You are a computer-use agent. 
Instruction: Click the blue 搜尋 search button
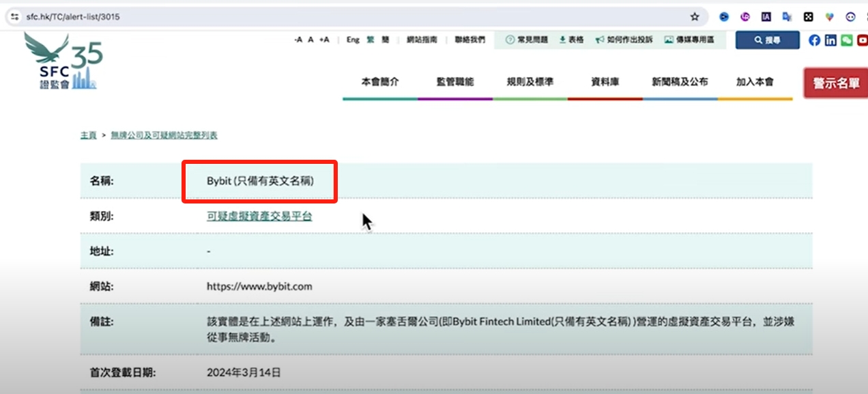point(768,40)
